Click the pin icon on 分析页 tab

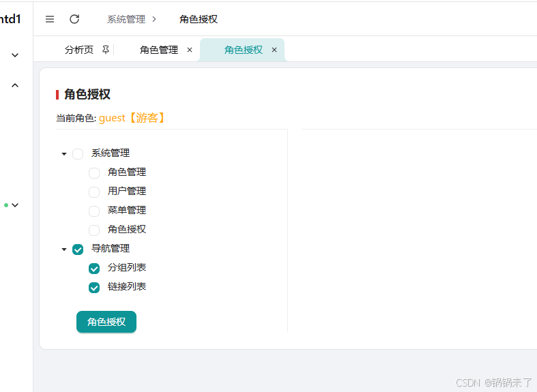pyautogui.click(x=106, y=50)
